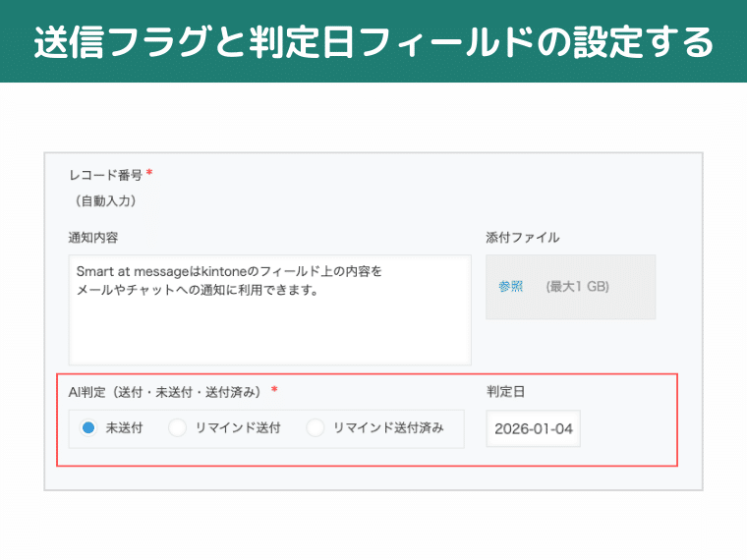
Task: Click the (最大1 GB) size hint text
Action: [577, 287]
